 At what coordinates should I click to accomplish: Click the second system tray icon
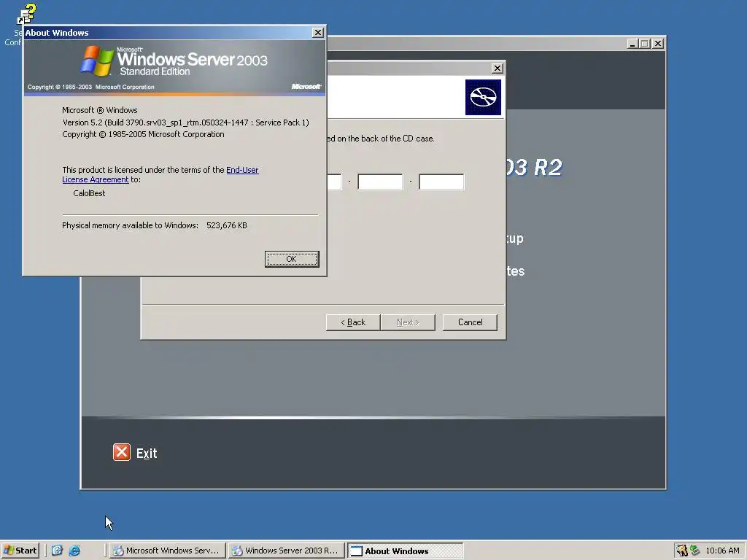coord(694,551)
